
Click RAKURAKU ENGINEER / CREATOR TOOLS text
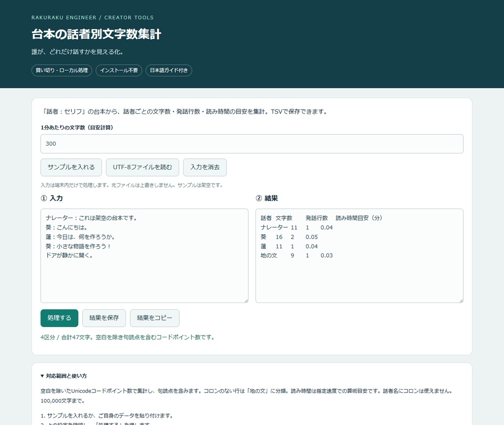tap(93, 18)
